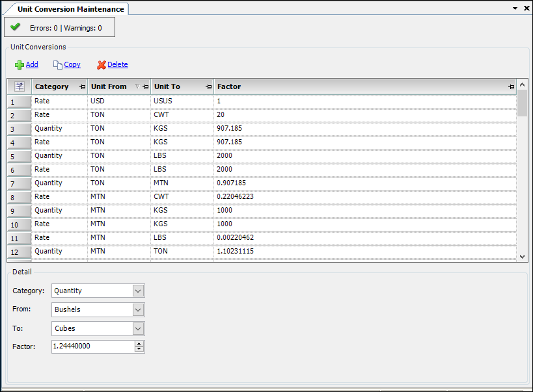533x392 pixels.
Task: Click the 1.10231115 factor cell
Action: pyautogui.click(x=365, y=251)
